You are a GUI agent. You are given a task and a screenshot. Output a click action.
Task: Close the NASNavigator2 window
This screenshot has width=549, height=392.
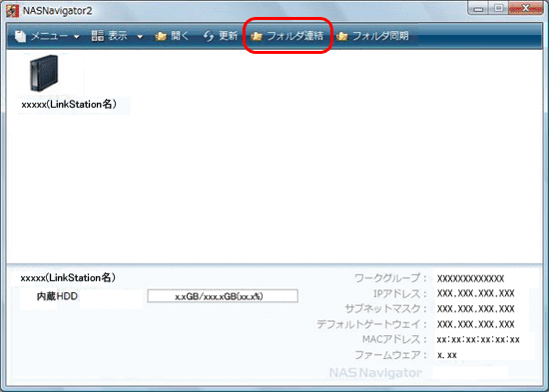pos(525,8)
